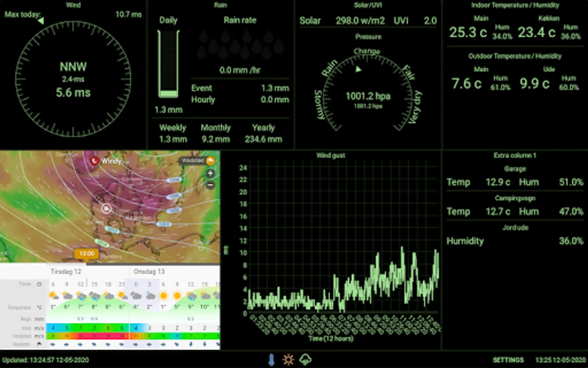The width and height of the screenshot is (588, 368).
Task: Click the pressure gauge needle arrow
Action: point(358,69)
